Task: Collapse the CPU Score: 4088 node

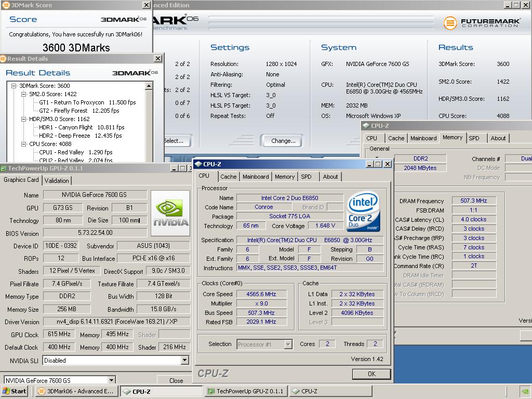Action: [x=24, y=144]
